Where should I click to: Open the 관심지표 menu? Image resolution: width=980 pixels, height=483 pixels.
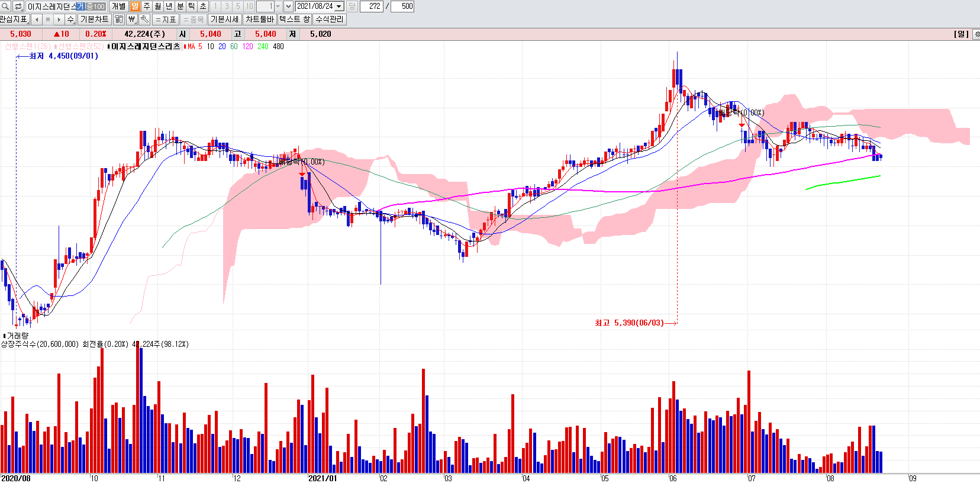[14, 19]
